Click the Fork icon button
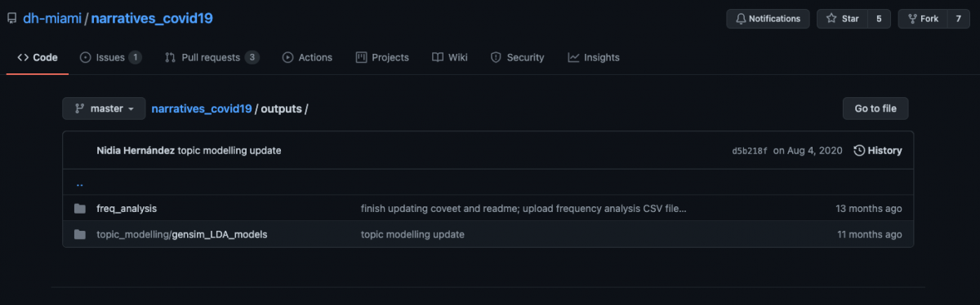 click(922, 19)
